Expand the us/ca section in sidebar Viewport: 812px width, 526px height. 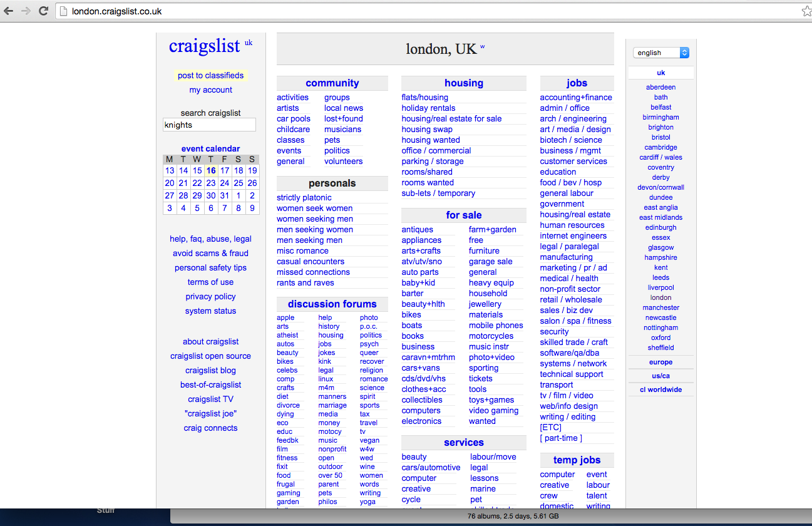click(660, 376)
